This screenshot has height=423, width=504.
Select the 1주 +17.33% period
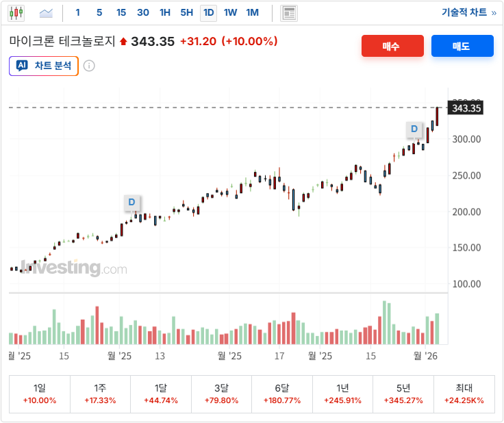click(100, 394)
